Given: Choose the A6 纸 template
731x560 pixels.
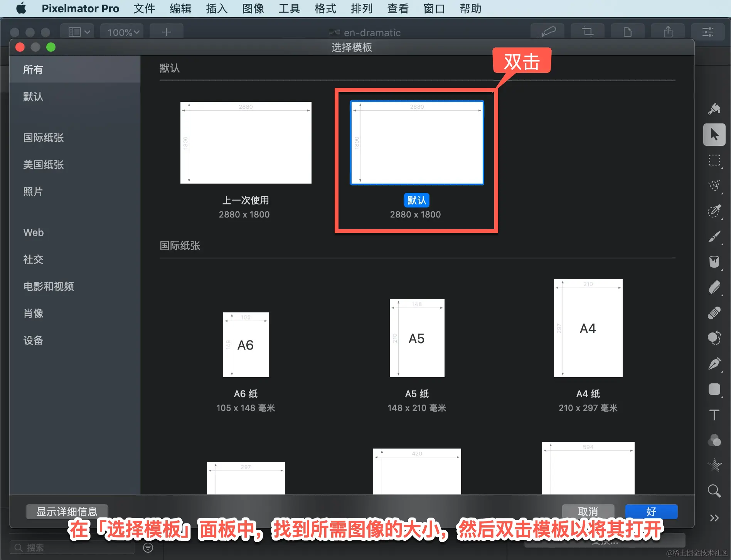Looking at the screenshot, I should (246, 345).
